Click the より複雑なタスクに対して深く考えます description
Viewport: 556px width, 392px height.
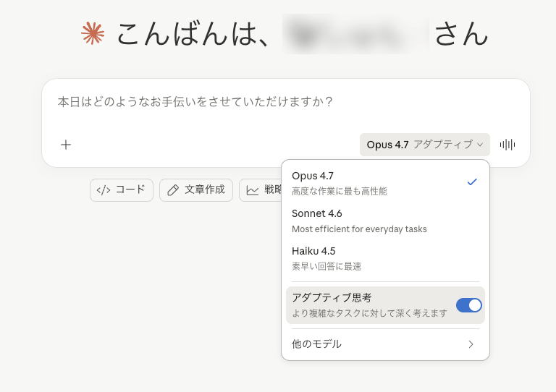click(369, 313)
